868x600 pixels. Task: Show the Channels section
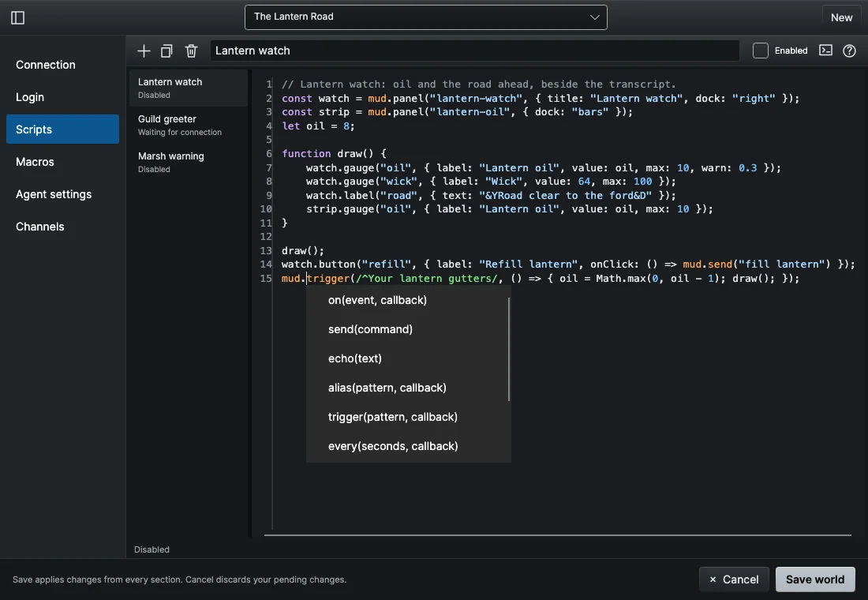coord(62,227)
